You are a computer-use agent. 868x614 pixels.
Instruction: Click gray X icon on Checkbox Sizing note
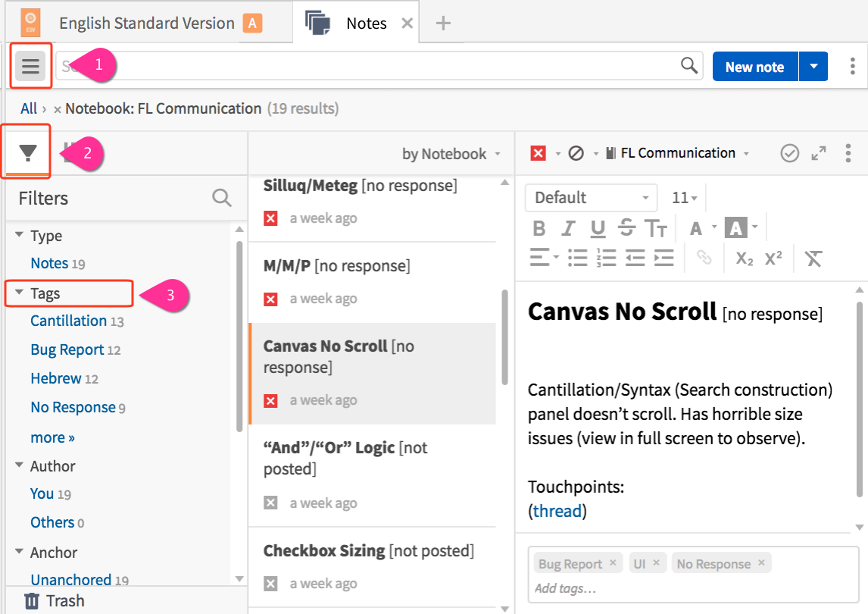(270, 584)
